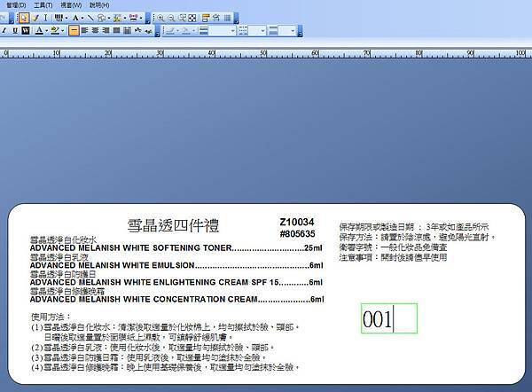Activate the yellow pencil format painter tool
This screenshot has width=532, height=392.
point(35,18)
